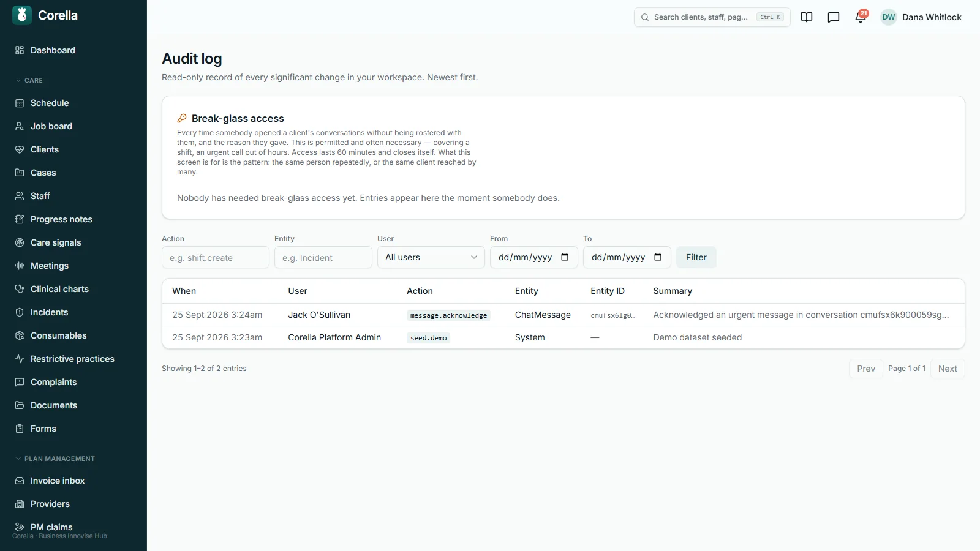Screen dimensions: 980x551
Task: Click the Filter button
Action: point(696,257)
